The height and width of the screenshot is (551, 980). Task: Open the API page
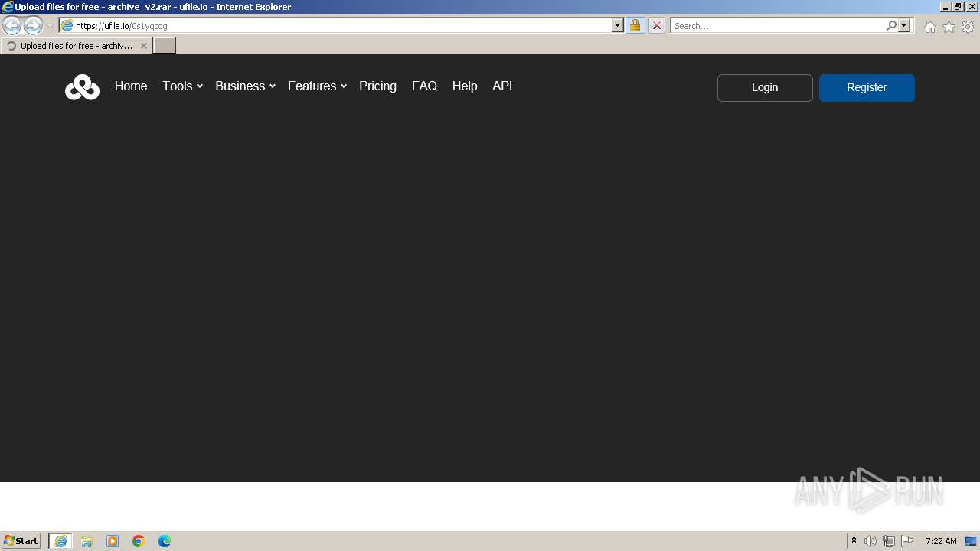[x=502, y=86]
